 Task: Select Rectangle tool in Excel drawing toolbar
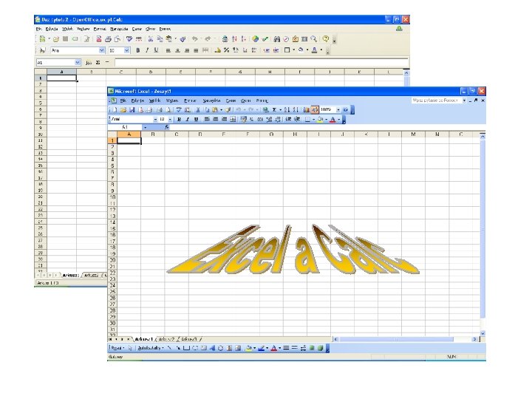tap(187, 348)
